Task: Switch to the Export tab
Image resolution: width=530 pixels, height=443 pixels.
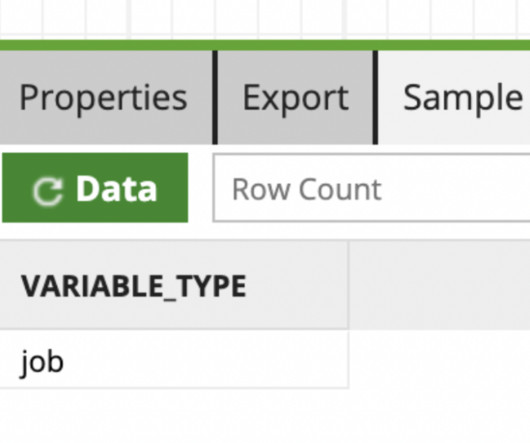Action: (295, 97)
